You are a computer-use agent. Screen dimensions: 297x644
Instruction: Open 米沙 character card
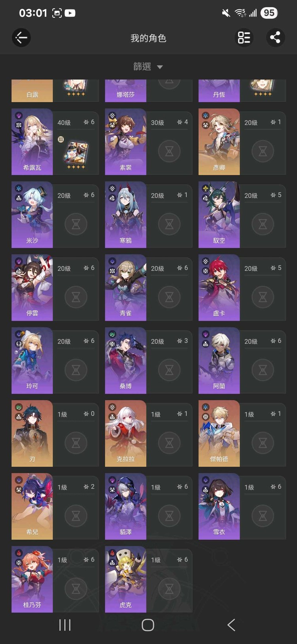(x=55, y=215)
